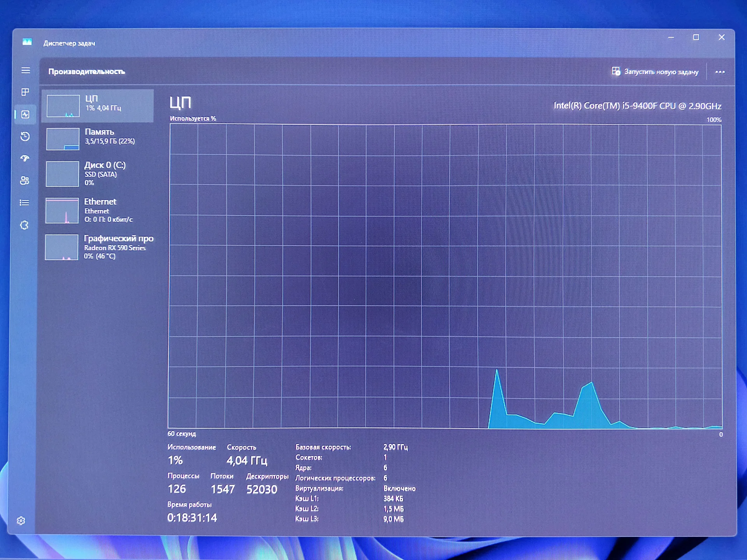
Task: Click the Intel Core i5-9400F CPU name
Action: (x=637, y=106)
